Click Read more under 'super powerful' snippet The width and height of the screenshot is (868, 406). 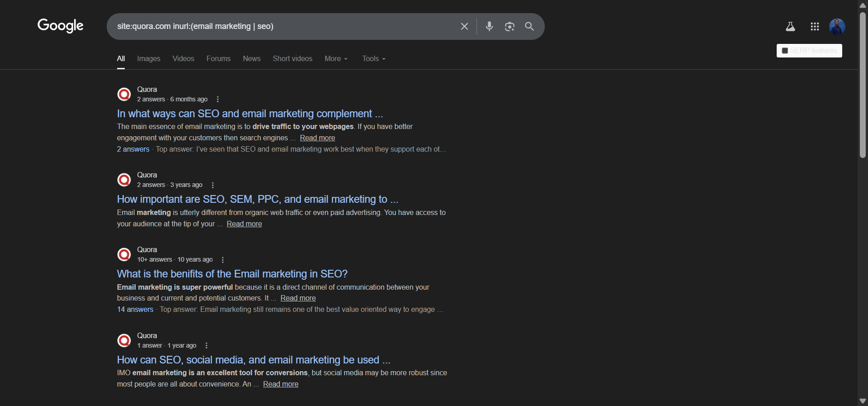click(x=298, y=298)
